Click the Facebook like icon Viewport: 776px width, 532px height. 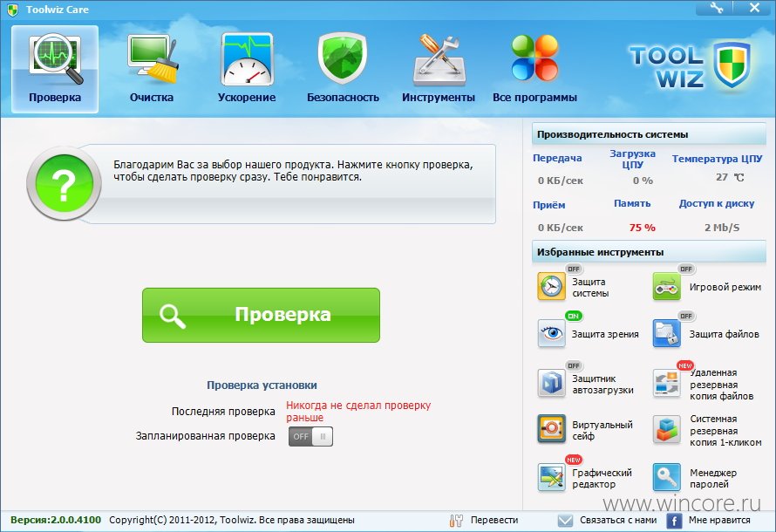tap(674, 521)
